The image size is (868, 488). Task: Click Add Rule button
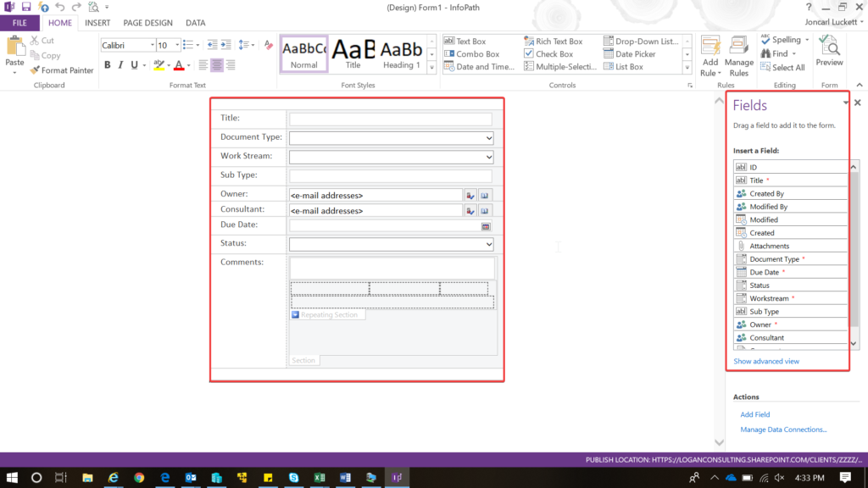pos(710,57)
